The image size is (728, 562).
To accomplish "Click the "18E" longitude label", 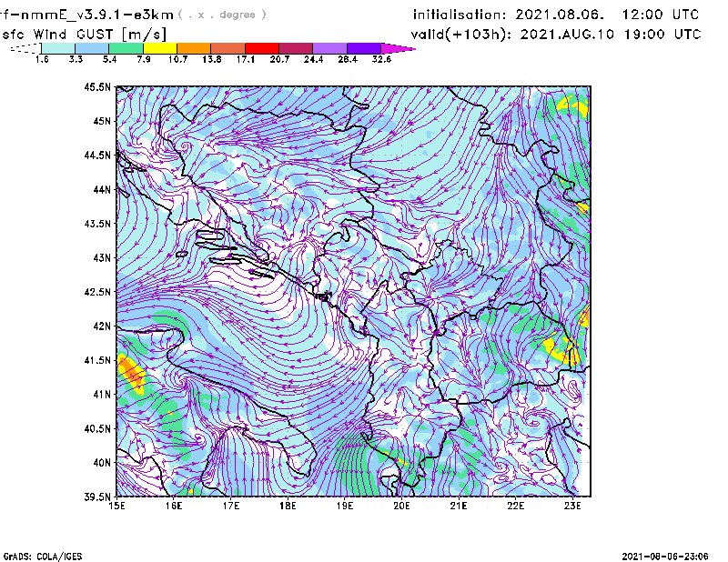I will pos(288,506).
